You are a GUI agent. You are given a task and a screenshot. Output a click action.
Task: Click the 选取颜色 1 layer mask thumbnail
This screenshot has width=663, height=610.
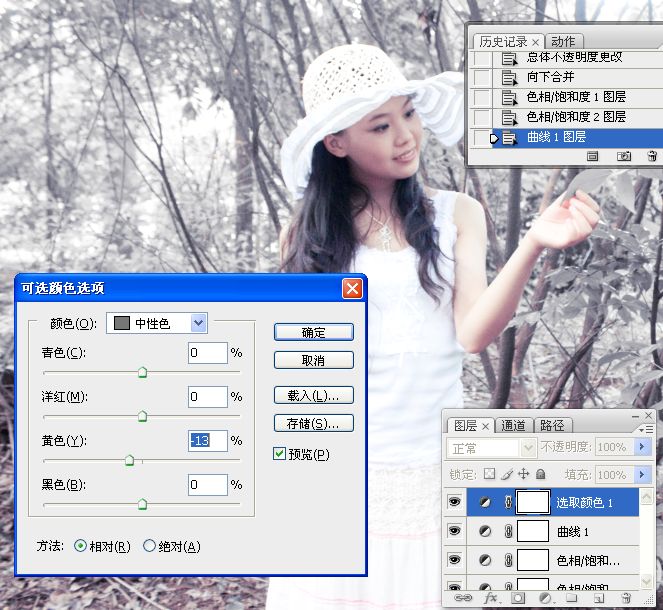coord(533,502)
